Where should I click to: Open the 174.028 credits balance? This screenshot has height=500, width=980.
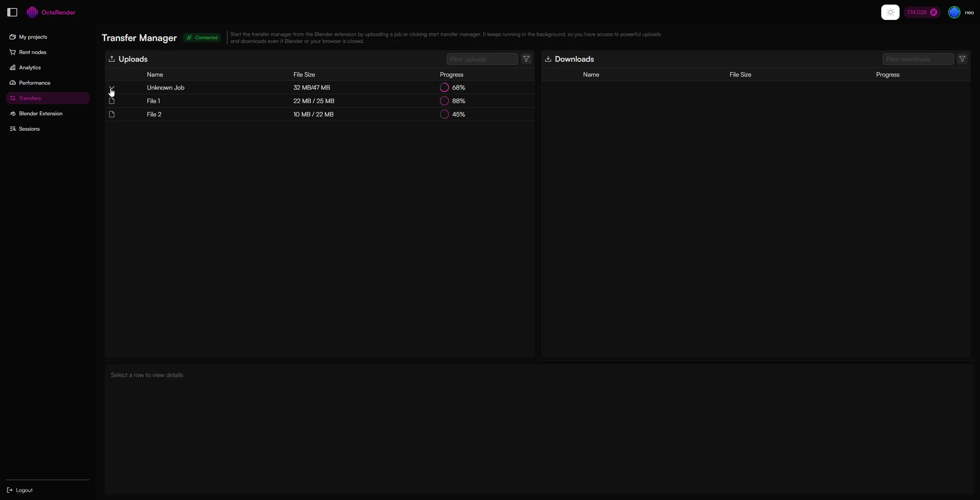click(922, 12)
